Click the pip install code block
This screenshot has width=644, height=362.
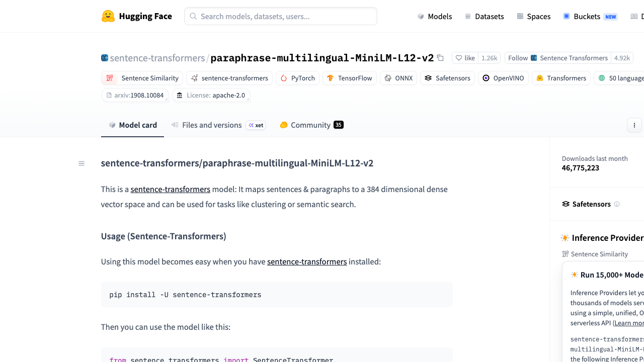[x=277, y=295]
